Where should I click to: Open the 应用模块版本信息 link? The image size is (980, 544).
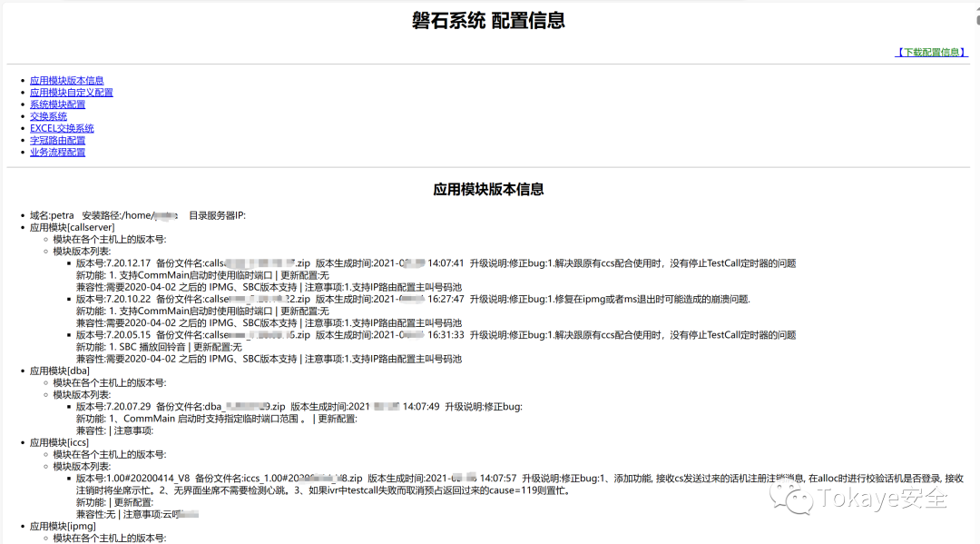click(x=67, y=81)
